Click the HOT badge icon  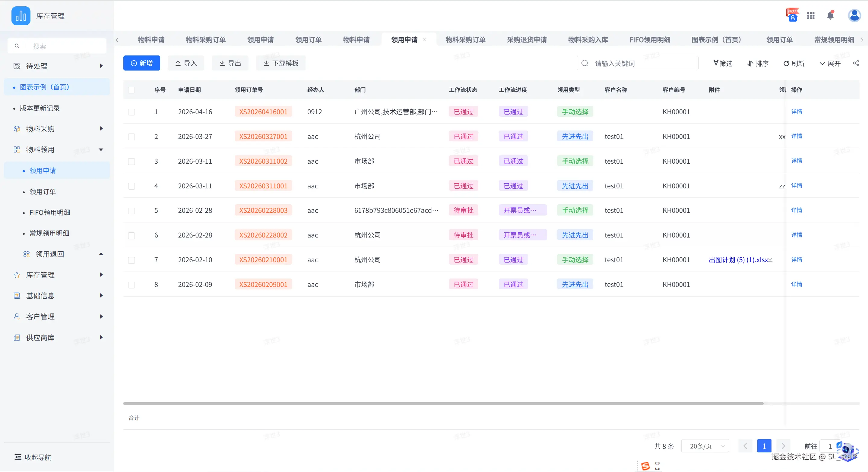(793, 15)
